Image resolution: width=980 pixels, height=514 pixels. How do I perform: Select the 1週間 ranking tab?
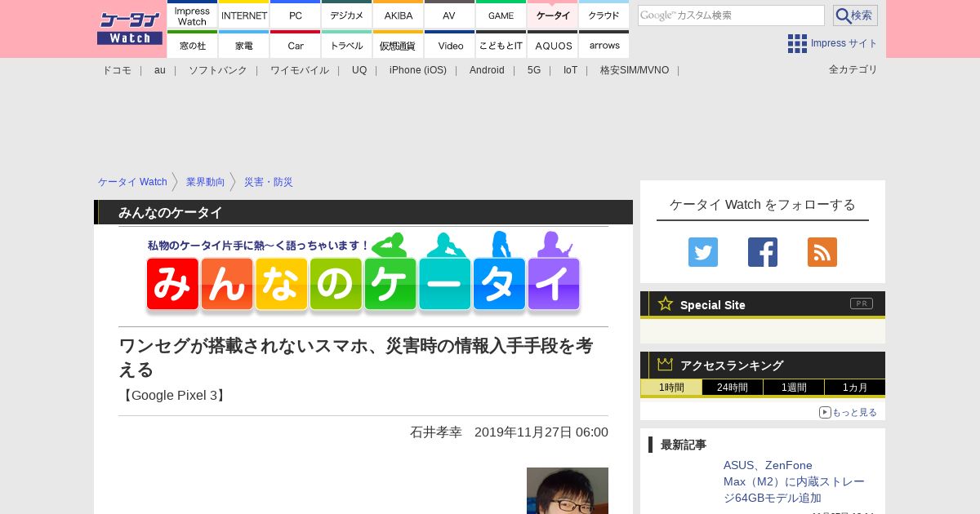coord(794,388)
